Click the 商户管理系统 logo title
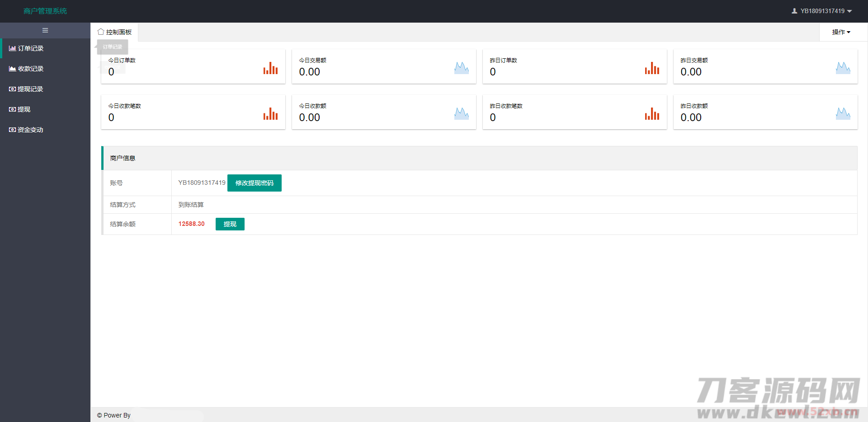Viewport: 868px width, 422px height. click(45, 11)
